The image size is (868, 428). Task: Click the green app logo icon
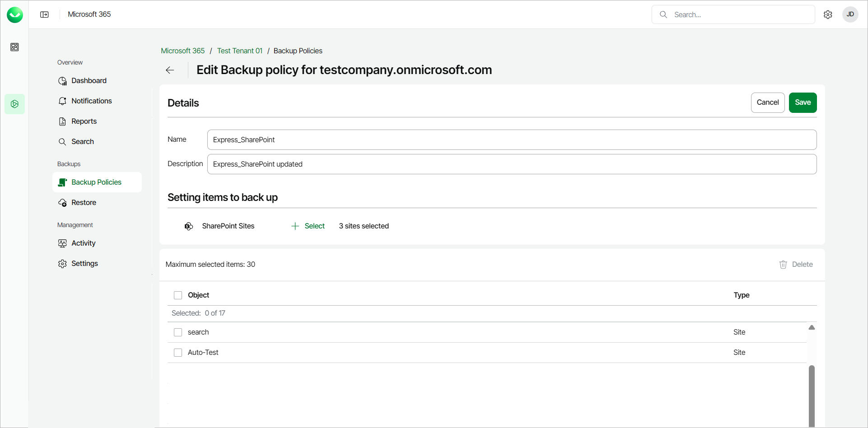click(x=15, y=15)
